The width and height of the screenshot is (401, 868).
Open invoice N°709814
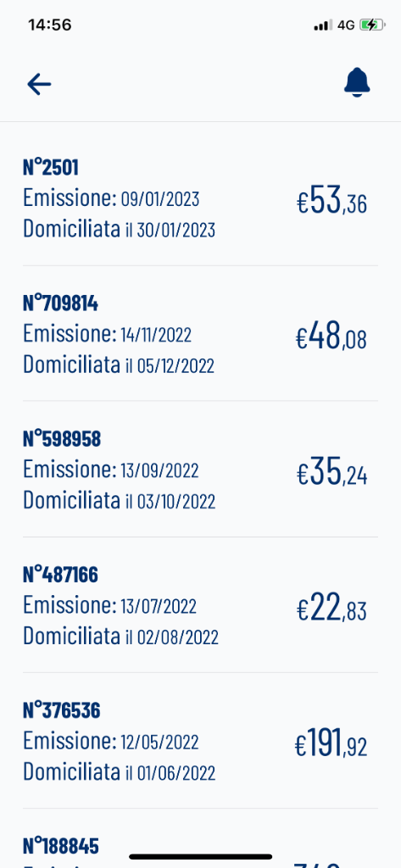click(200, 334)
